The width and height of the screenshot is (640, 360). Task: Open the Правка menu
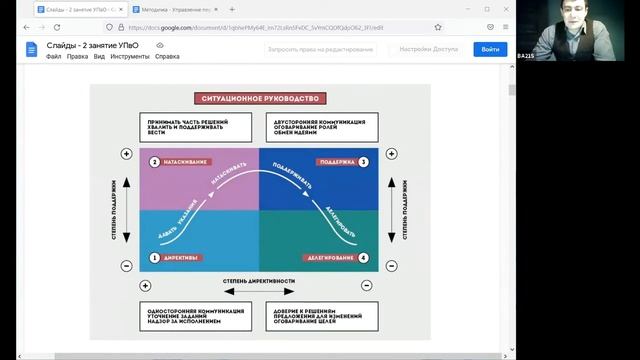point(77,56)
